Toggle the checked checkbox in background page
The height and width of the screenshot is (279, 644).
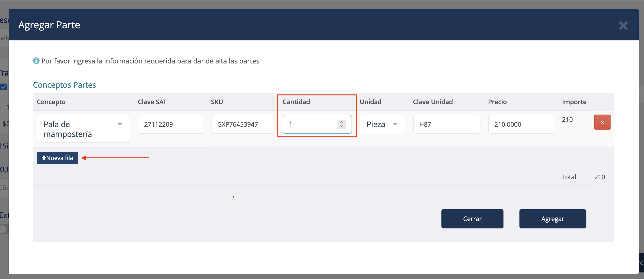3,87
